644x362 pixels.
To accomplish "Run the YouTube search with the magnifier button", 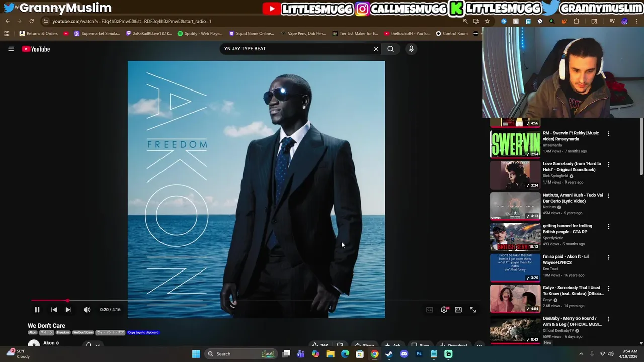I will tap(390, 49).
